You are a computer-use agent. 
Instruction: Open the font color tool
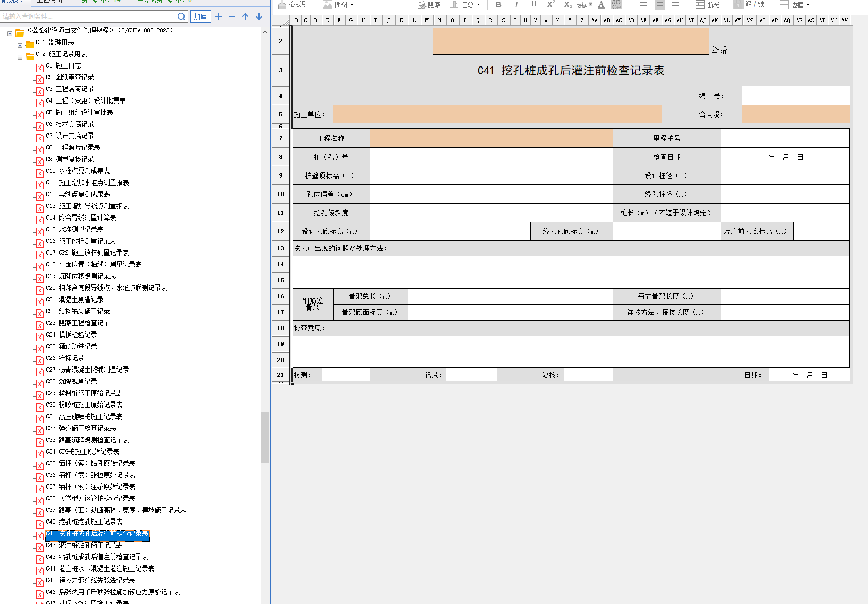point(601,5)
